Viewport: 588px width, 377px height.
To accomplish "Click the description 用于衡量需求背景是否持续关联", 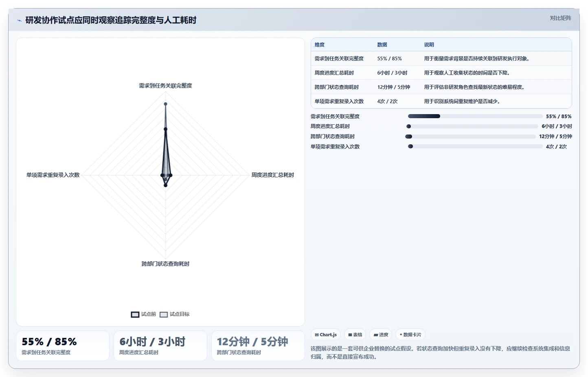I will (477, 59).
